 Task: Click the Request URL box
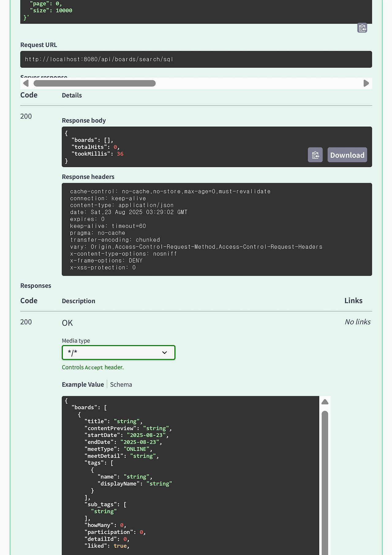(x=196, y=59)
